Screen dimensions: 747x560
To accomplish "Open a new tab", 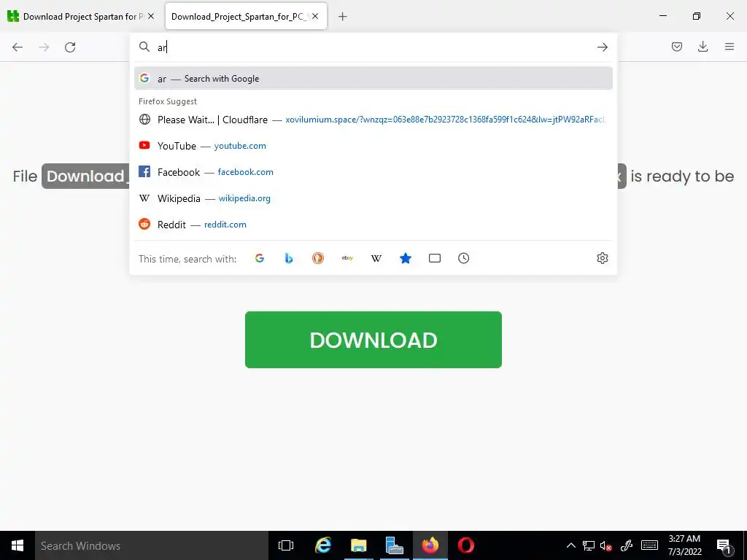I will 343,17.
